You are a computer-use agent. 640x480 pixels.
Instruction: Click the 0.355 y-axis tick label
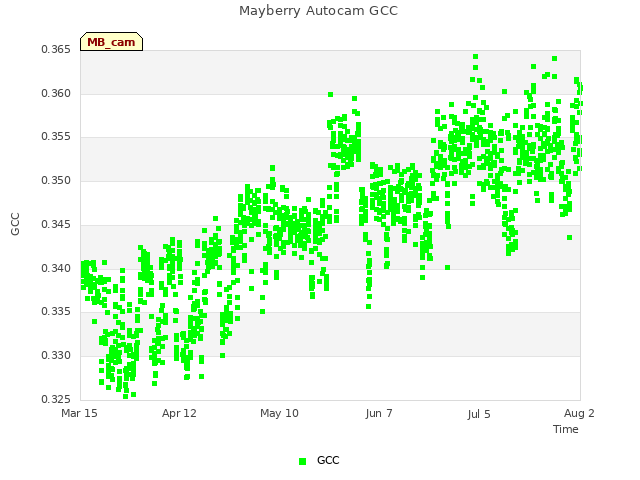coord(56,136)
